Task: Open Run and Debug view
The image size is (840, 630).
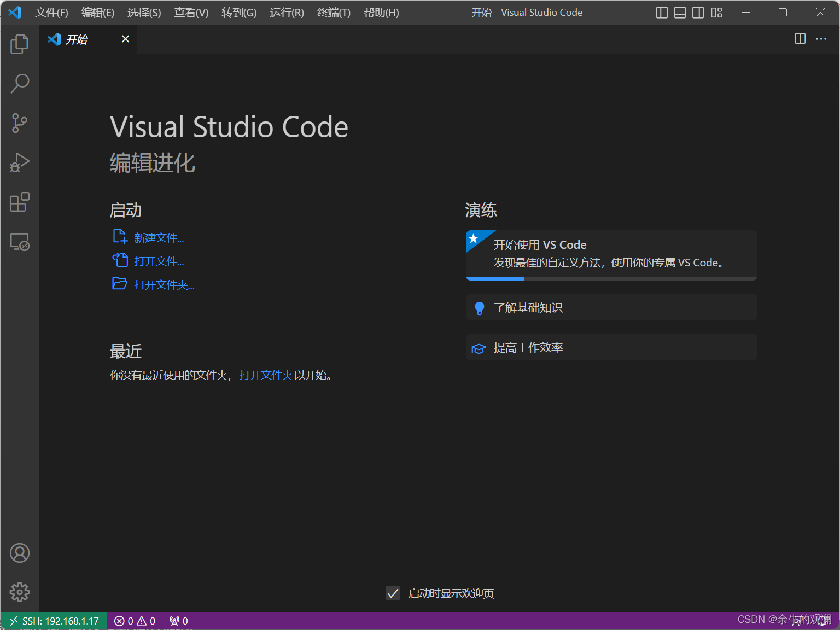Action: tap(20, 162)
